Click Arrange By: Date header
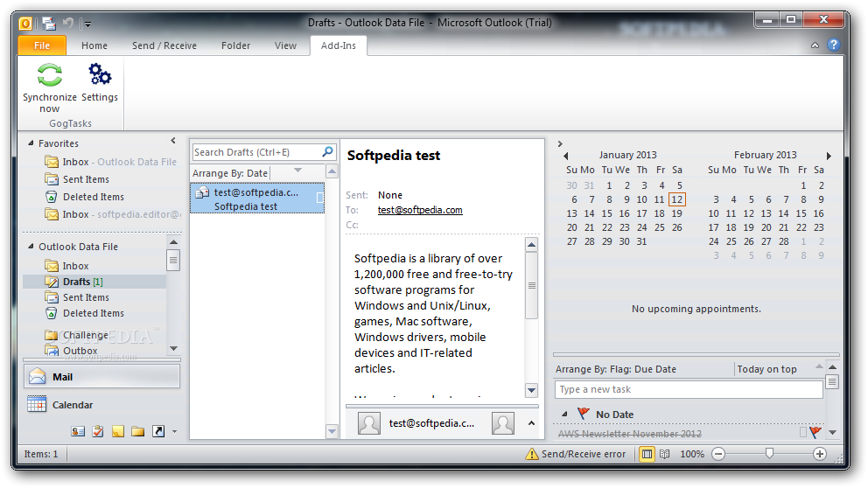The width and height of the screenshot is (868, 488). coord(230,173)
